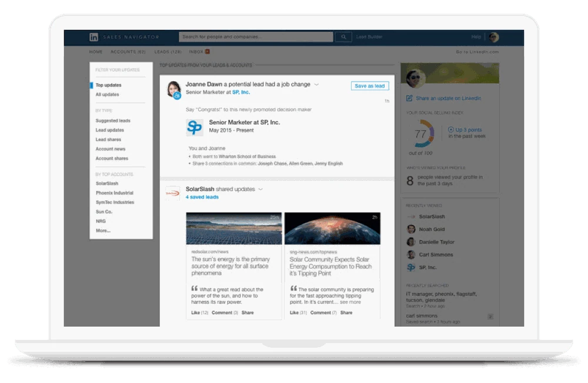Open the Inbox tab
Screen dimensions: 588x383
196,52
